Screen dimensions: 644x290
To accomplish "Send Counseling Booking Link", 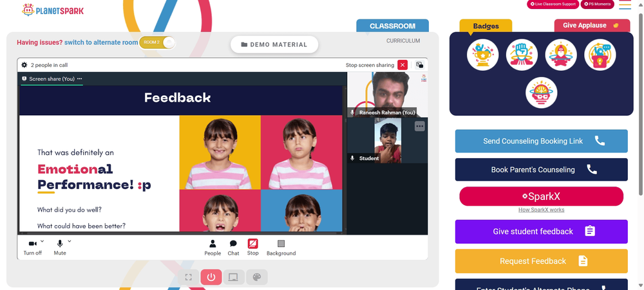I will pyautogui.click(x=542, y=141).
